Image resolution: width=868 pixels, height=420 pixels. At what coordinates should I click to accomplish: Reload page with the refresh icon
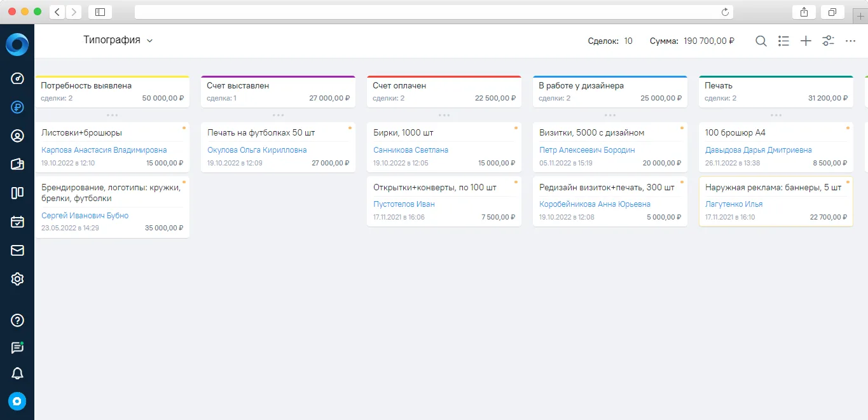pyautogui.click(x=725, y=11)
